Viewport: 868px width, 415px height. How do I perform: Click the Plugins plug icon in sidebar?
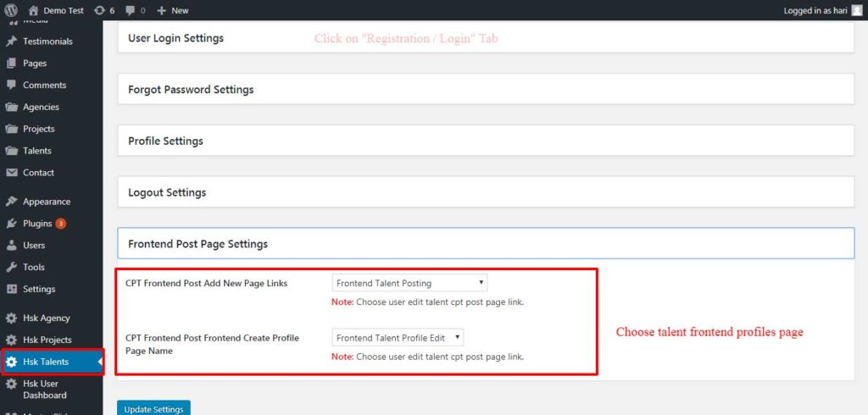point(12,224)
